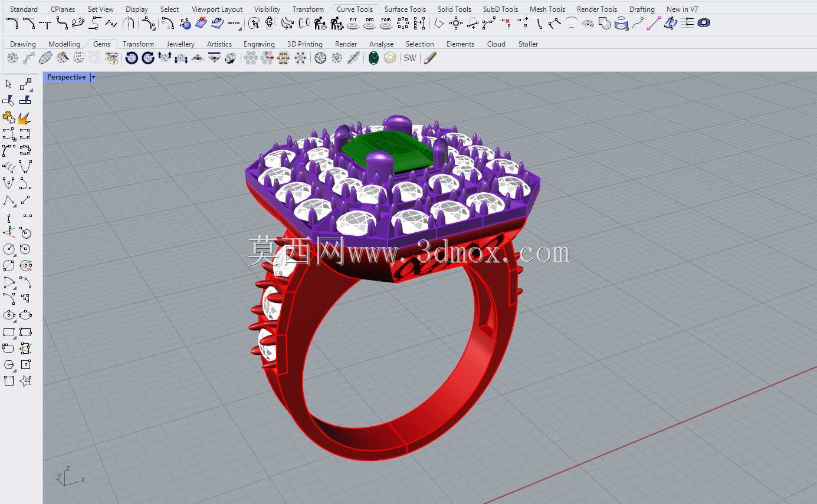Open the Display toolbar tab
This screenshot has width=817, height=504.
tap(137, 9)
